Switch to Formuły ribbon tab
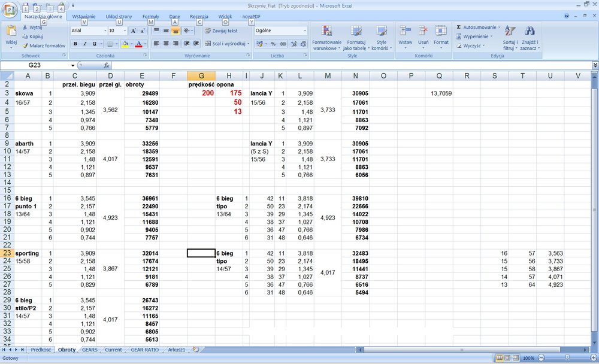 [x=150, y=16]
